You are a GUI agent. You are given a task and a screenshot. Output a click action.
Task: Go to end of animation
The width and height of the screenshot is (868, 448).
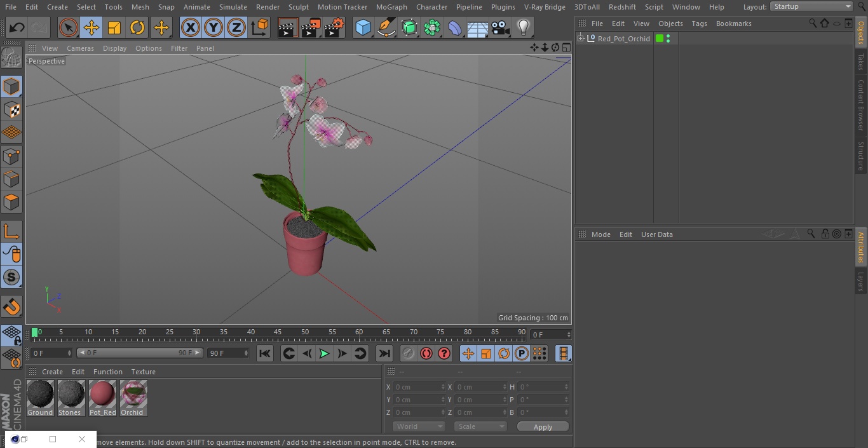coord(384,353)
